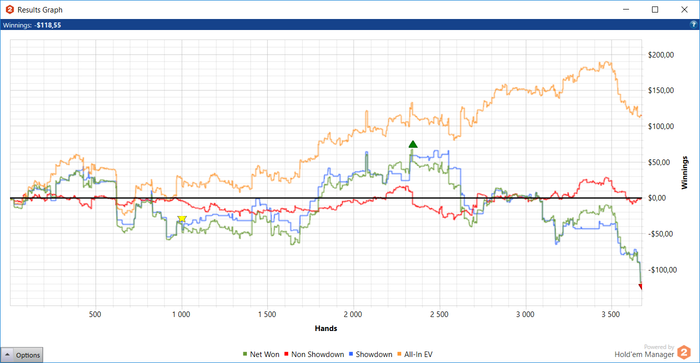Click the $100,00 axis label
700x363 pixels.
pyautogui.click(x=661, y=126)
